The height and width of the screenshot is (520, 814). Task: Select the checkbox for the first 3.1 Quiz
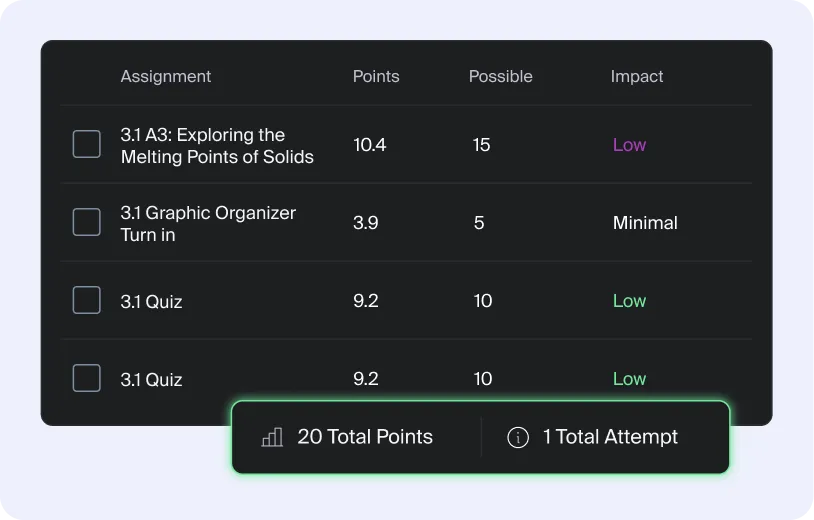click(x=87, y=300)
